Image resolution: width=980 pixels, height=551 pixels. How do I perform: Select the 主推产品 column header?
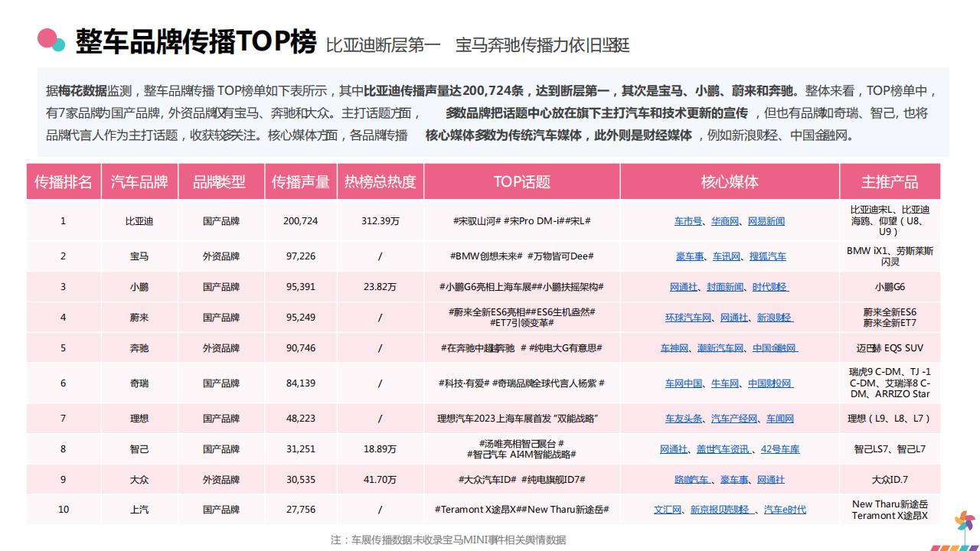click(890, 182)
